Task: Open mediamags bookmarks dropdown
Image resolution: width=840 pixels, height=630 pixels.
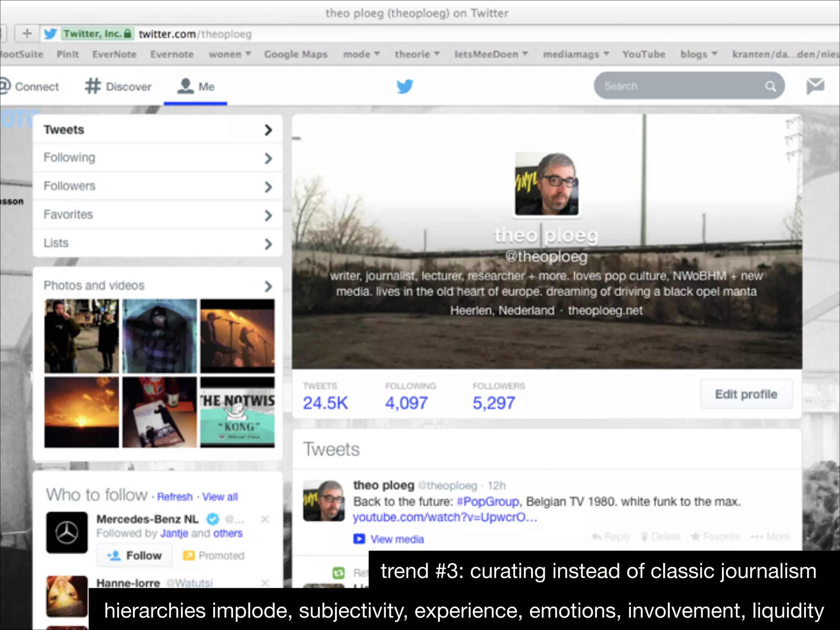Action: (576, 54)
